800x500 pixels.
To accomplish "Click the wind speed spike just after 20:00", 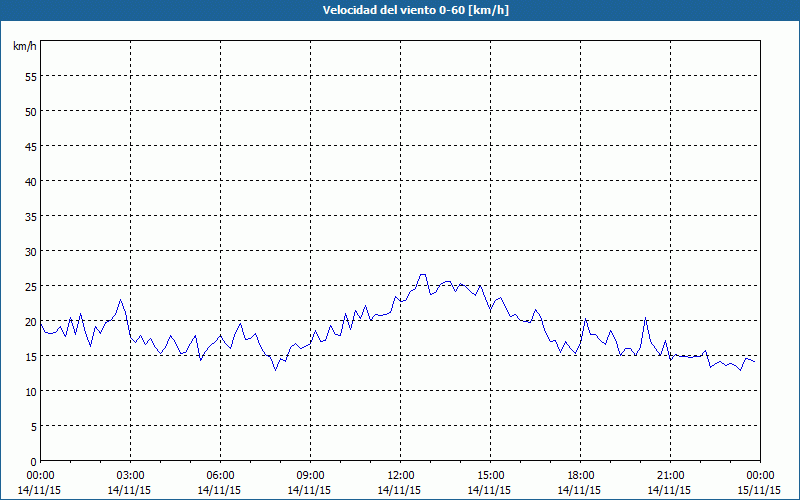I will (x=645, y=317).
